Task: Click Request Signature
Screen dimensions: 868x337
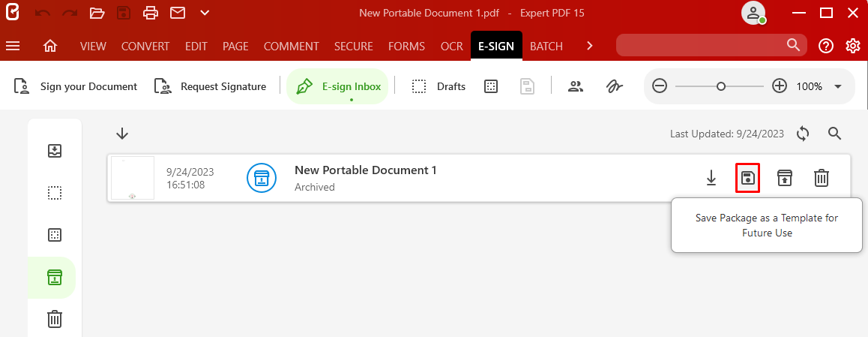Action: coord(211,86)
